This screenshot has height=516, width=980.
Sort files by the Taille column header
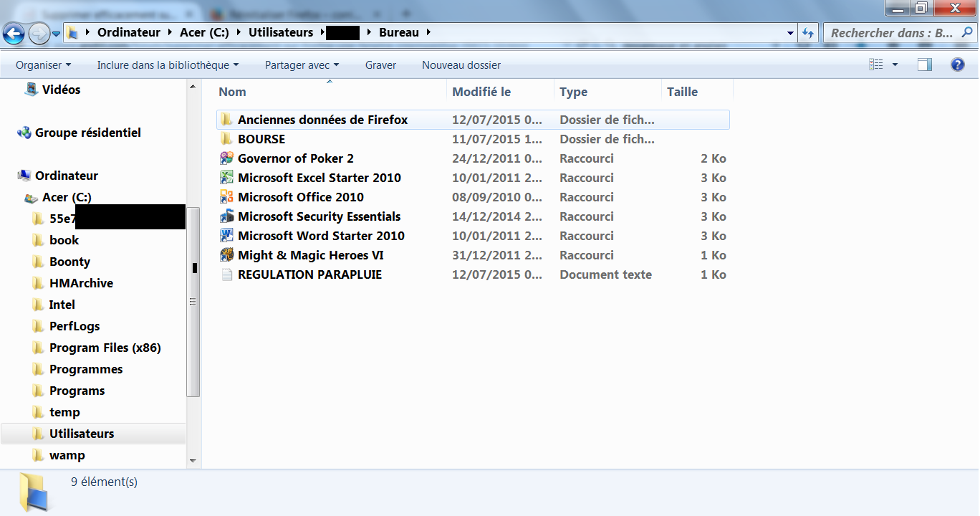pyautogui.click(x=697, y=92)
